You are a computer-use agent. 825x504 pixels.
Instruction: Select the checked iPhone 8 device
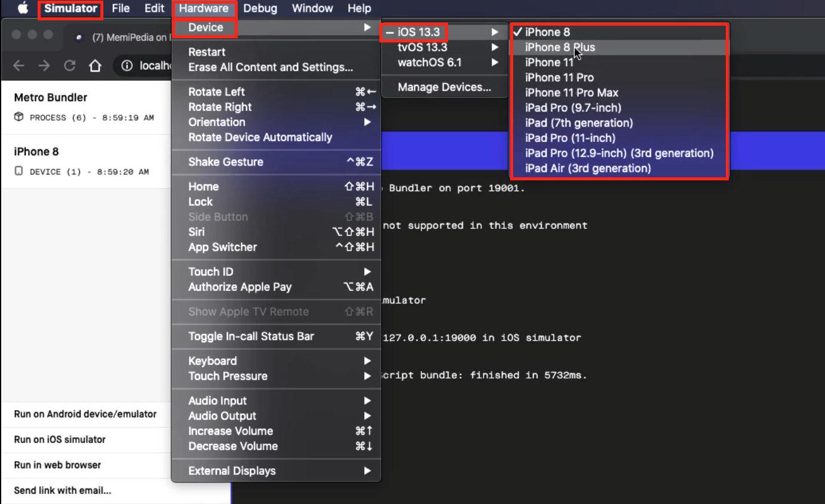547,32
